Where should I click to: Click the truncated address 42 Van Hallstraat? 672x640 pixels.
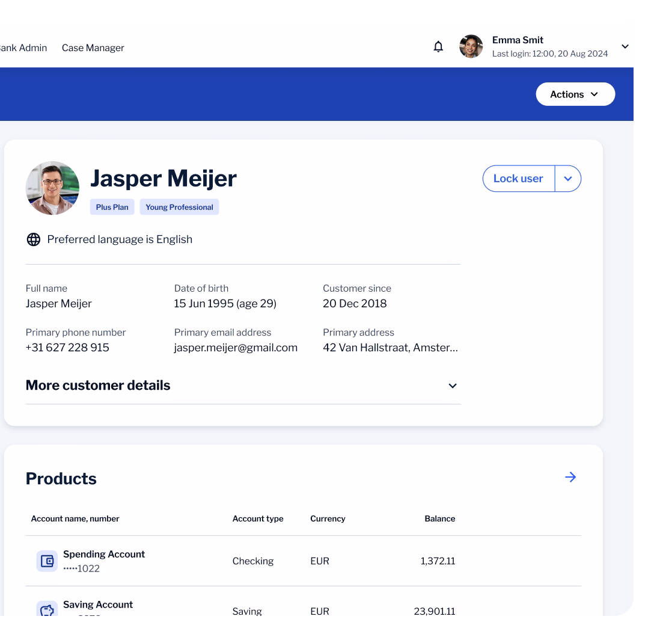click(391, 348)
